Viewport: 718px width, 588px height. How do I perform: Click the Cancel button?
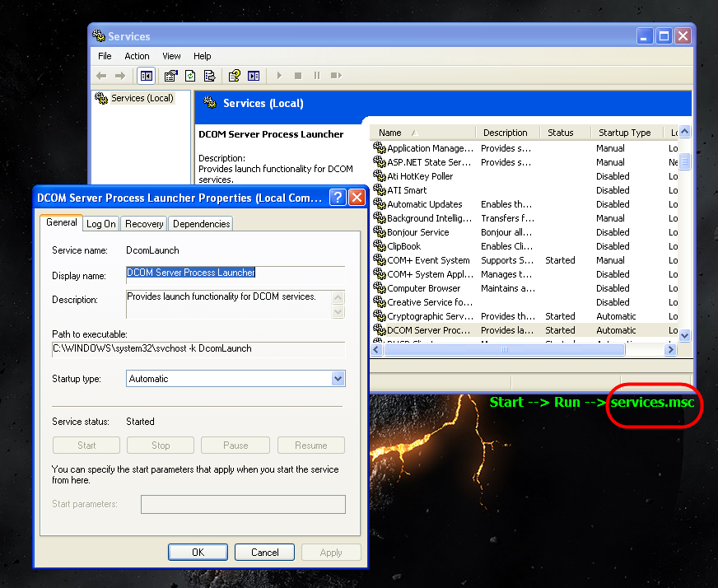tap(264, 553)
